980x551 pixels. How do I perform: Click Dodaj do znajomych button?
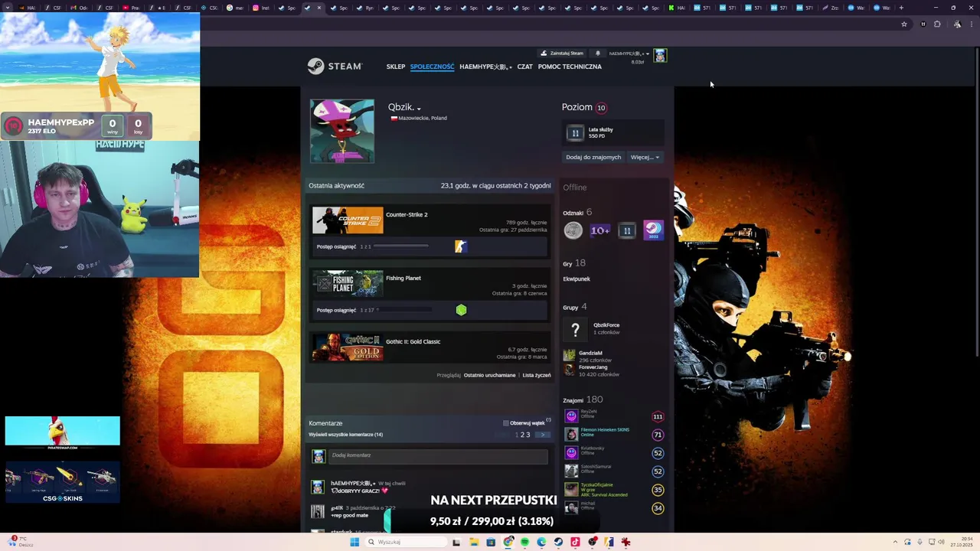click(x=593, y=157)
